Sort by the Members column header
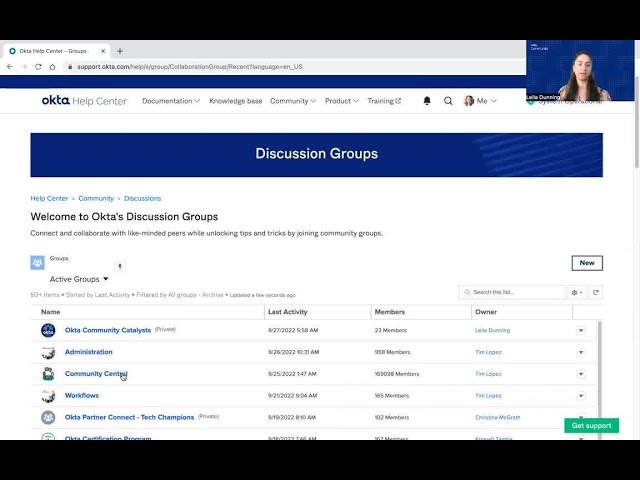The image size is (640, 480). (390, 312)
